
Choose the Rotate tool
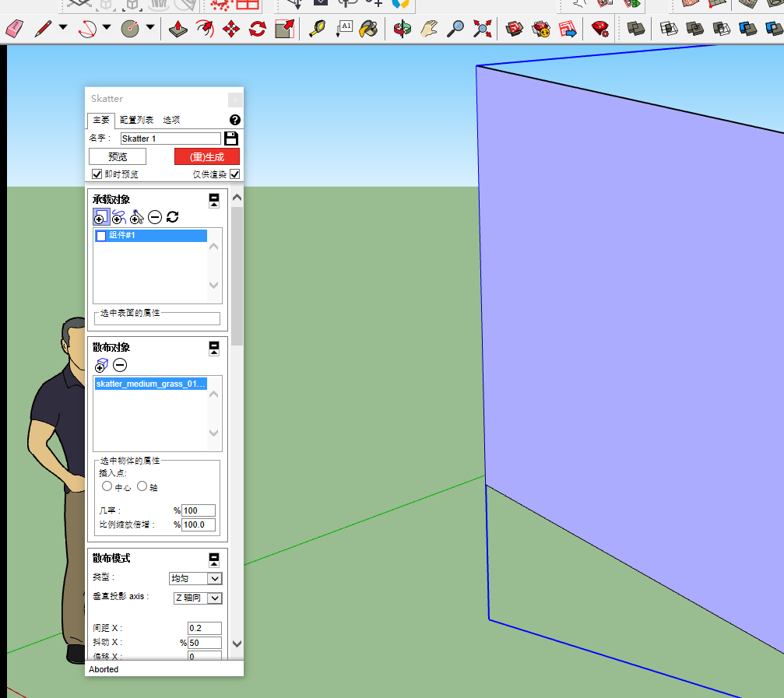(x=257, y=30)
